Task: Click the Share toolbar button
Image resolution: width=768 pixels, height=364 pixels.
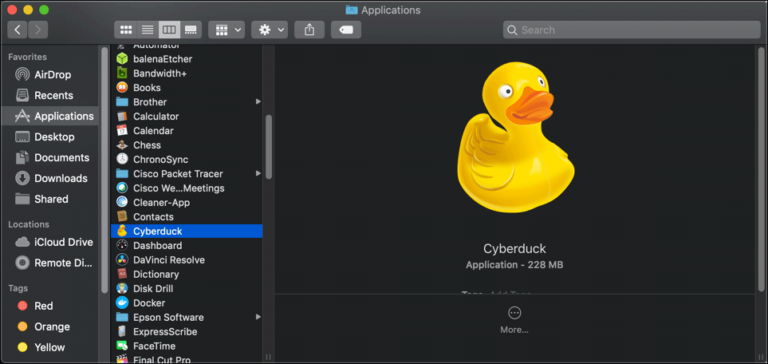Action: 309,30
